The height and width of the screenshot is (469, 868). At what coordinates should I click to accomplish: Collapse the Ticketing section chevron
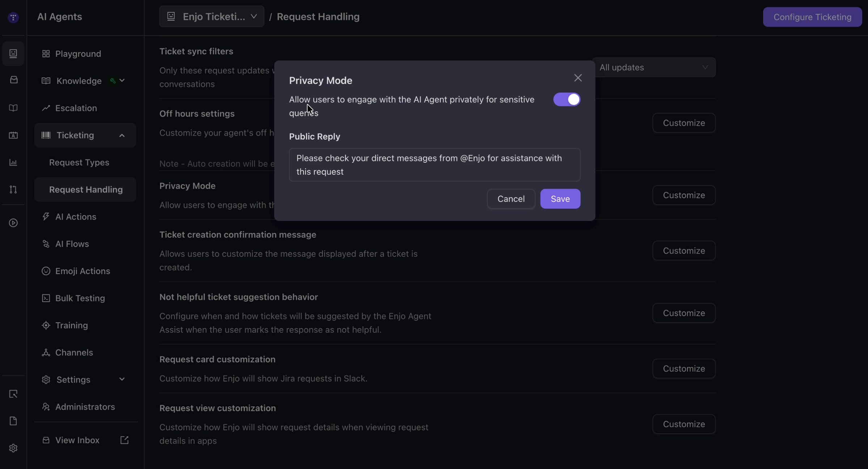click(122, 135)
